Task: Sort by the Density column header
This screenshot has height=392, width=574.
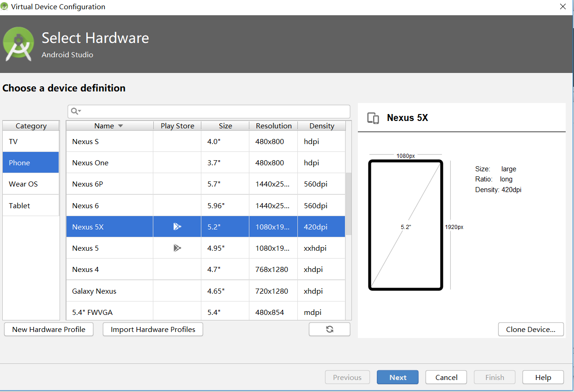Action: 322,126
